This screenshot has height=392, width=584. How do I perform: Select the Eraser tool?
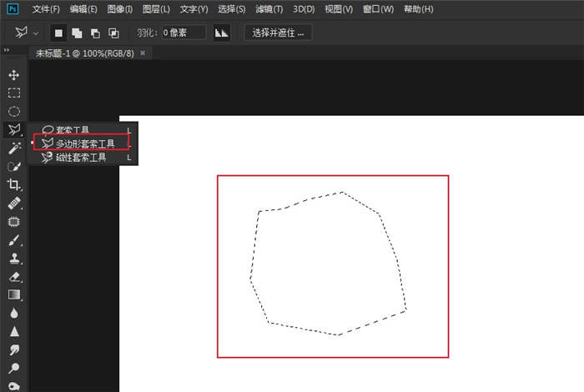tap(14, 277)
